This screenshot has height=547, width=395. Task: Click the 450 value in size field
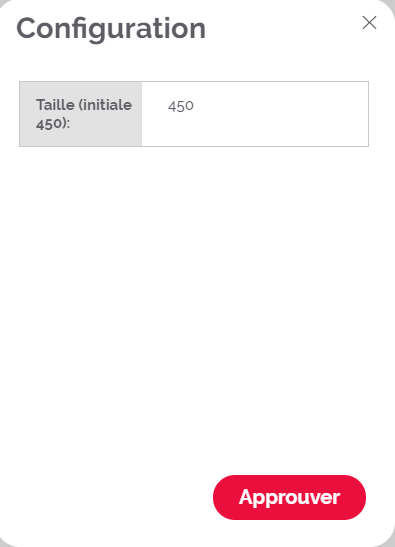click(x=181, y=106)
